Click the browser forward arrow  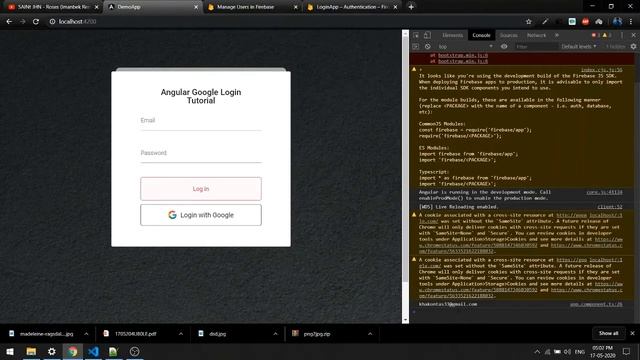pyautogui.click(x=22, y=22)
